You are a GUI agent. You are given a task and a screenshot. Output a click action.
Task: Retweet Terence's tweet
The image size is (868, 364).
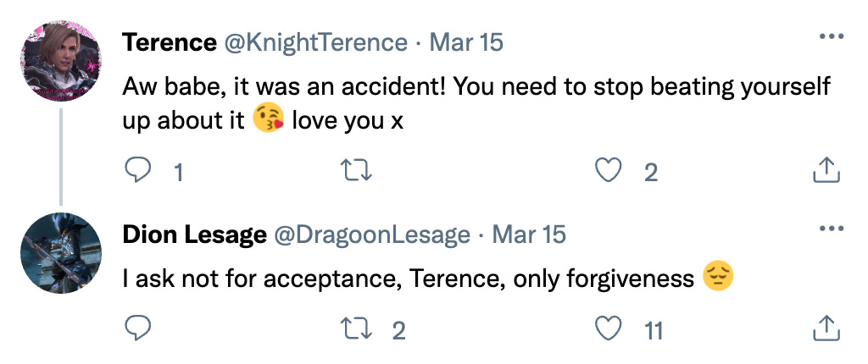349,172
